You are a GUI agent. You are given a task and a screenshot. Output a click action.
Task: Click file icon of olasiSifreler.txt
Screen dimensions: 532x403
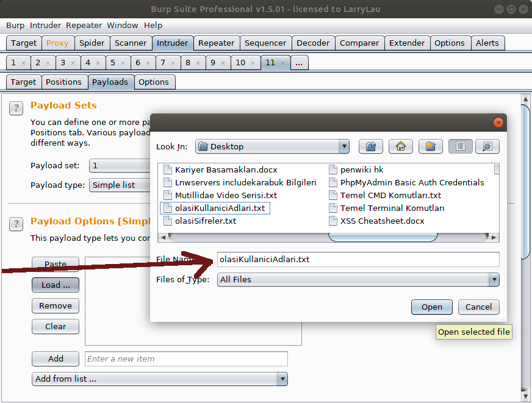168,221
